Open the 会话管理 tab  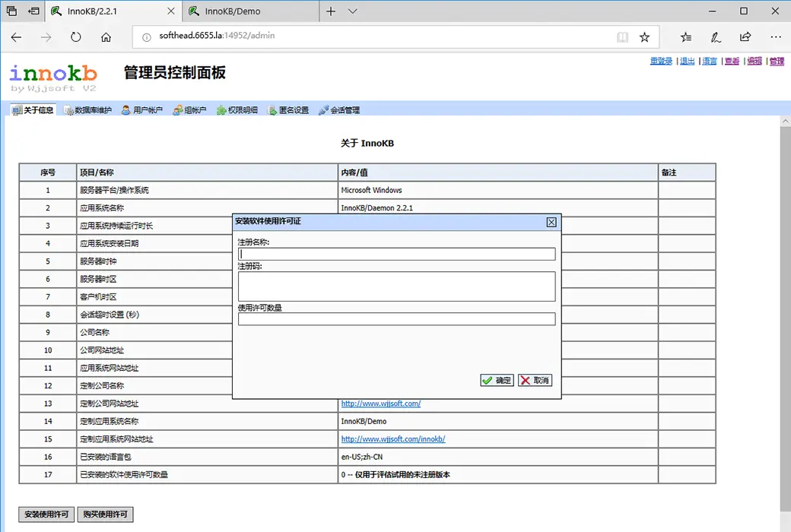pyautogui.click(x=339, y=110)
